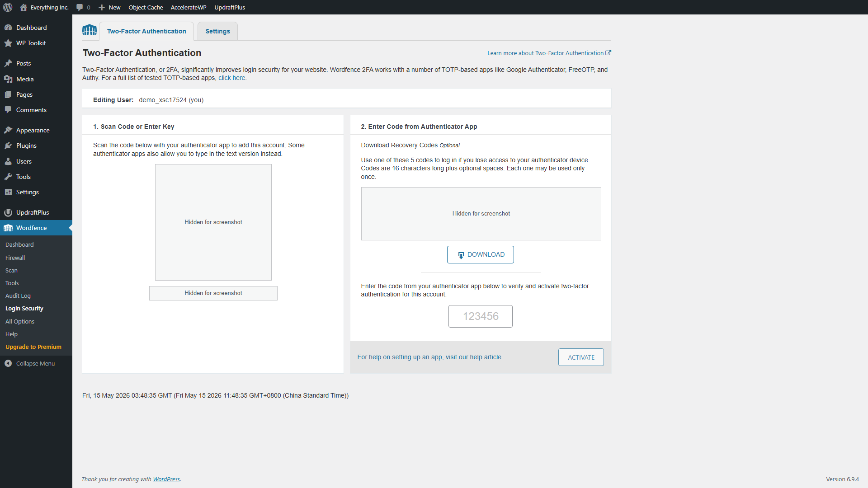Open the New menu in admin bar

pyautogui.click(x=109, y=7)
